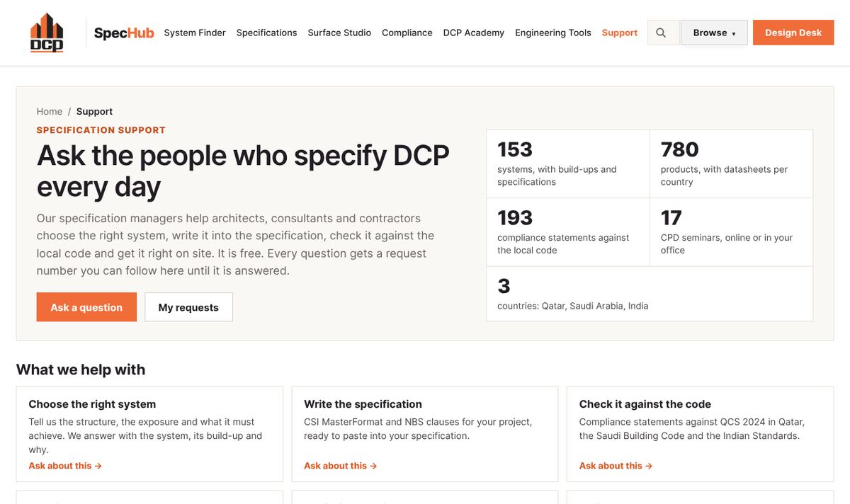The image size is (850, 504).
Task: Select Compliance in the top navigation
Action: (x=407, y=33)
